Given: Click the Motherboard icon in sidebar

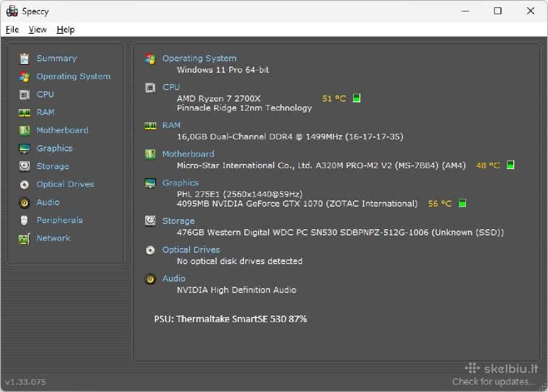Looking at the screenshot, I should point(24,130).
